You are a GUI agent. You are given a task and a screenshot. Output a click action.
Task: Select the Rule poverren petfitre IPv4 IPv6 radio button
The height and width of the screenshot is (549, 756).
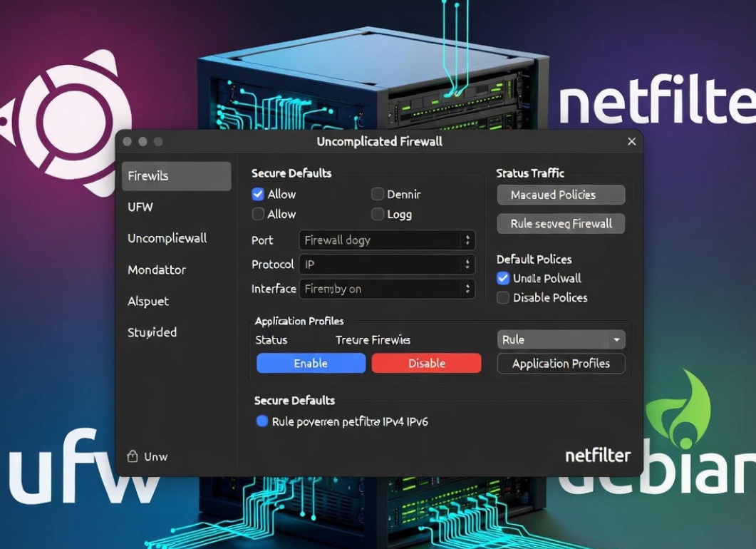[x=262, y=421]
